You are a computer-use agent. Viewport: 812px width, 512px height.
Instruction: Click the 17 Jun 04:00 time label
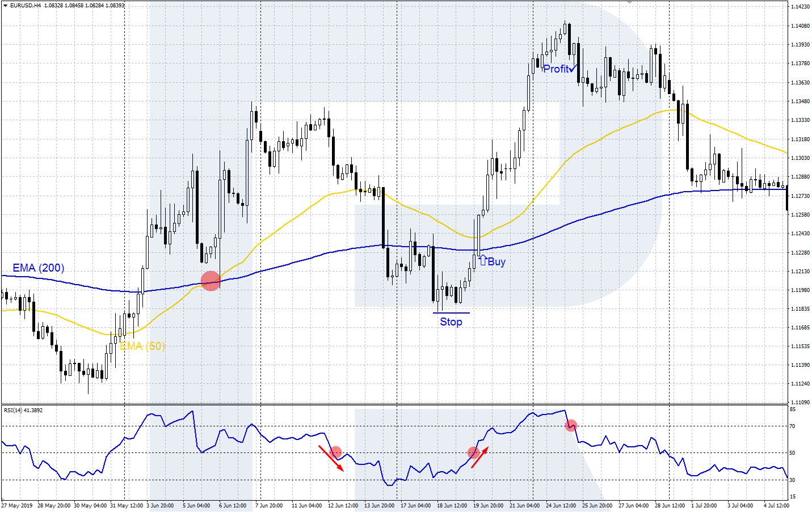(415, 505)
